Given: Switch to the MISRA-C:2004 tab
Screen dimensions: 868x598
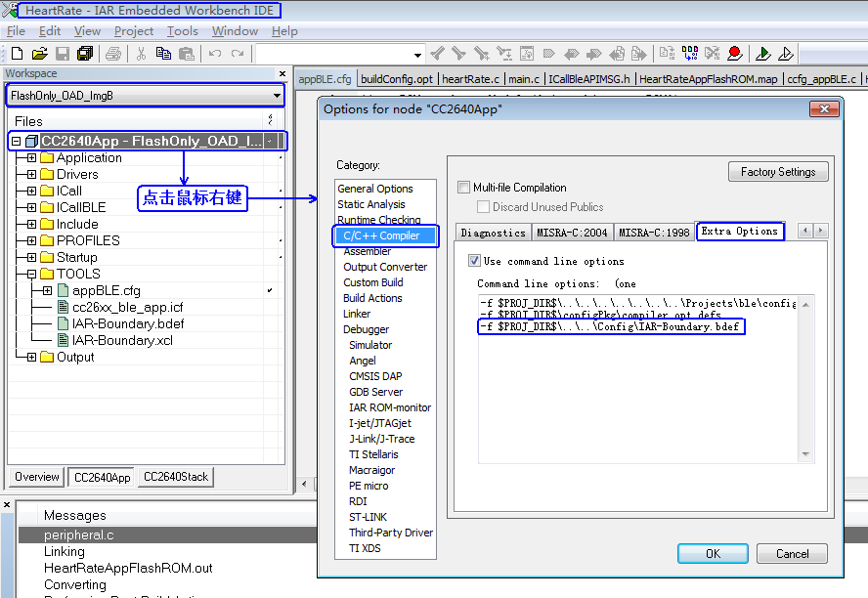Looking at the screenshot, I should 572,233.
